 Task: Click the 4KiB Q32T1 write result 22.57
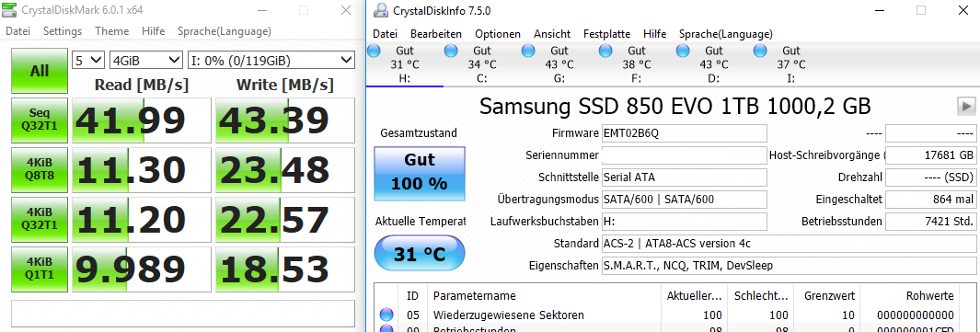285,219
